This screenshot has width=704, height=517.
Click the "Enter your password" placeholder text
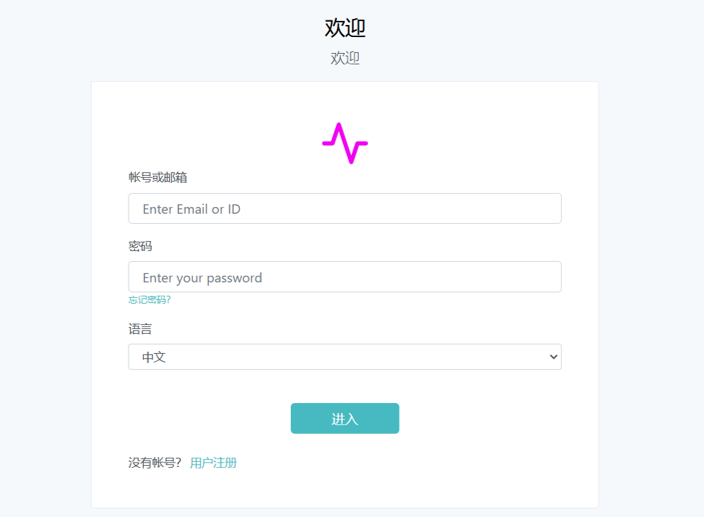click(202, 278)
